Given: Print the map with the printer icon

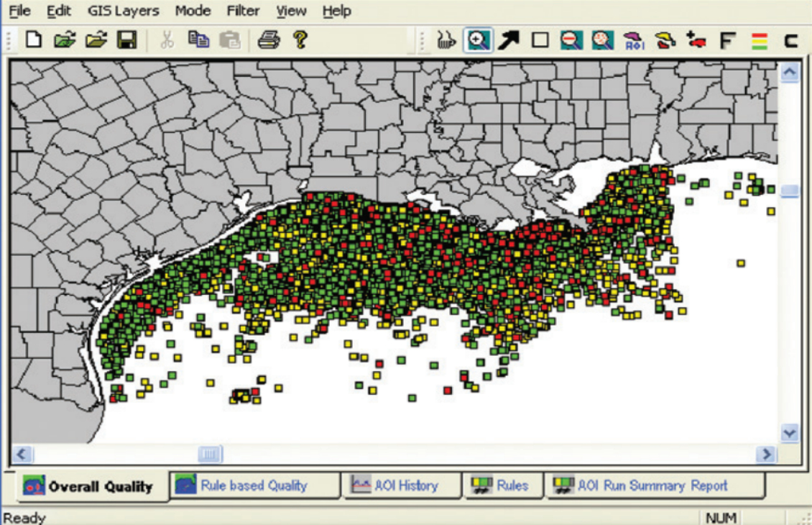Looking at the screenshot, I should (269, 40).
